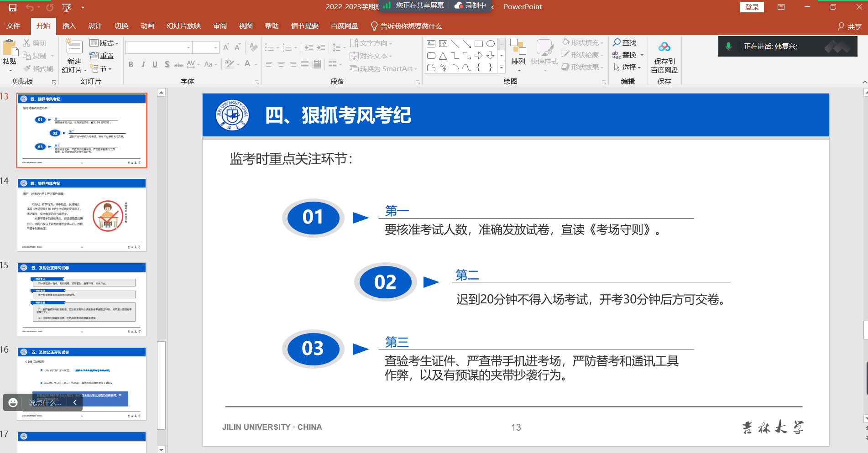The height and width of the screenshot is (453, 868).
Task: Toggle bold text formatting
Action: [131, 64]
